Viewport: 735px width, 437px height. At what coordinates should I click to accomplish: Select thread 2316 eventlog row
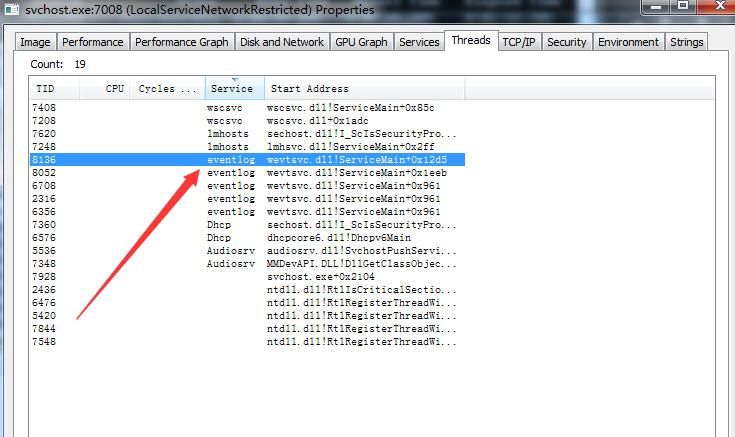pos(248,199)
